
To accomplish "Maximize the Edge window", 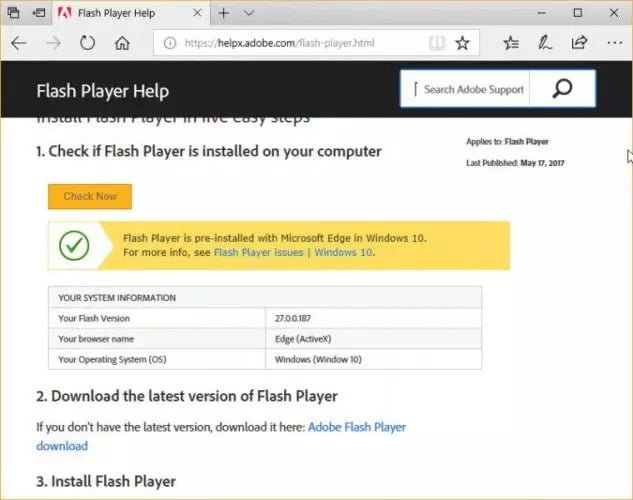I will pos(578,13).
